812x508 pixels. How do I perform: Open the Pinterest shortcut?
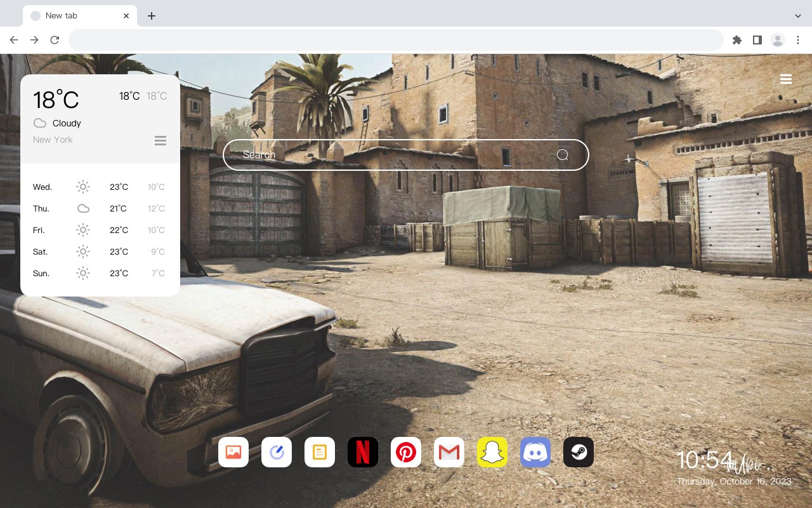pos(406,452)
